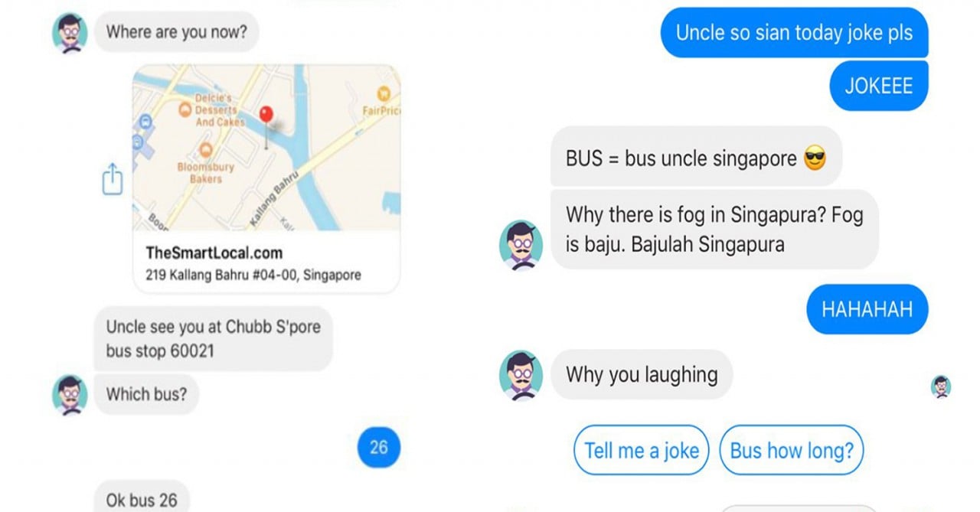This screenshot has height=512, width=980.
Task: Tap the 'JOKEEE' message bubble
Action: [879, 86]
